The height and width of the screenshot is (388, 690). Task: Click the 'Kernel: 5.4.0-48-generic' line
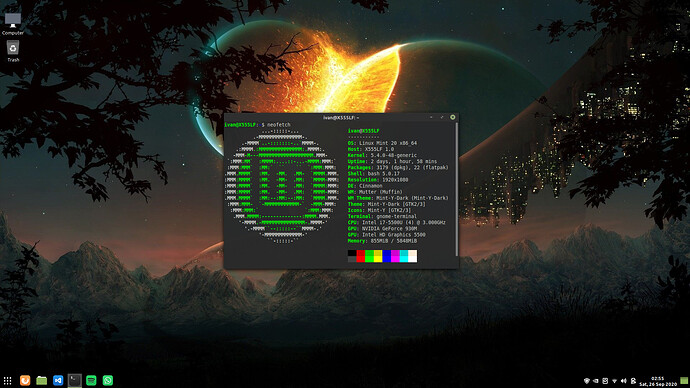click(x=382, y=155)
